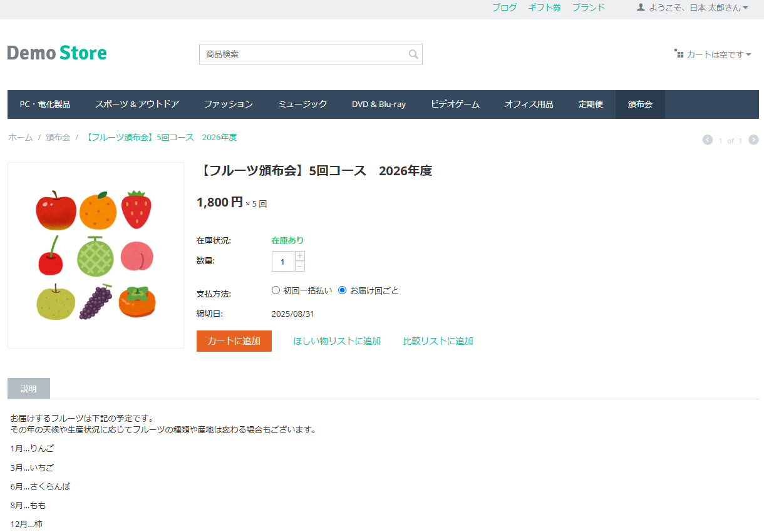This screenshot has height=532, width=764.
Task: Click the Demo Store logo
Action: click(x=57, y=53)
